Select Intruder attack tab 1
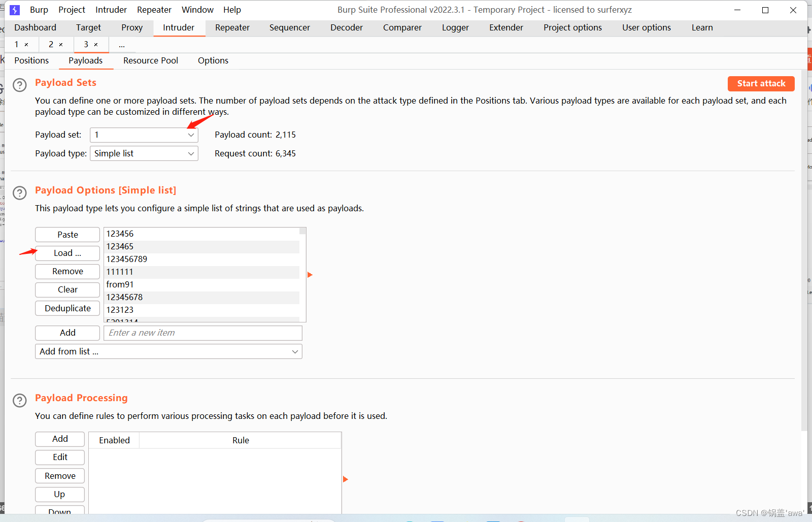The width and height of the screenshot is (812, 522). point(17,45)
